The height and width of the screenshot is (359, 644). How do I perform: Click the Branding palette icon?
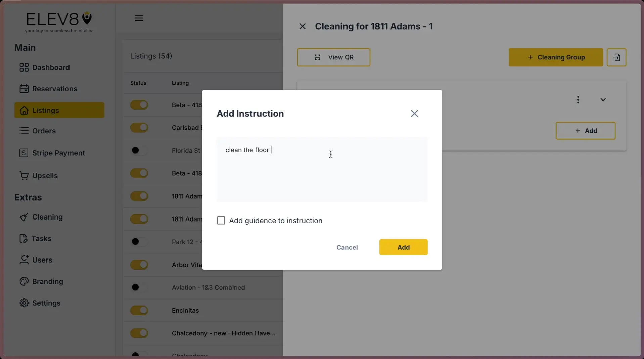[x=24, y=281]
